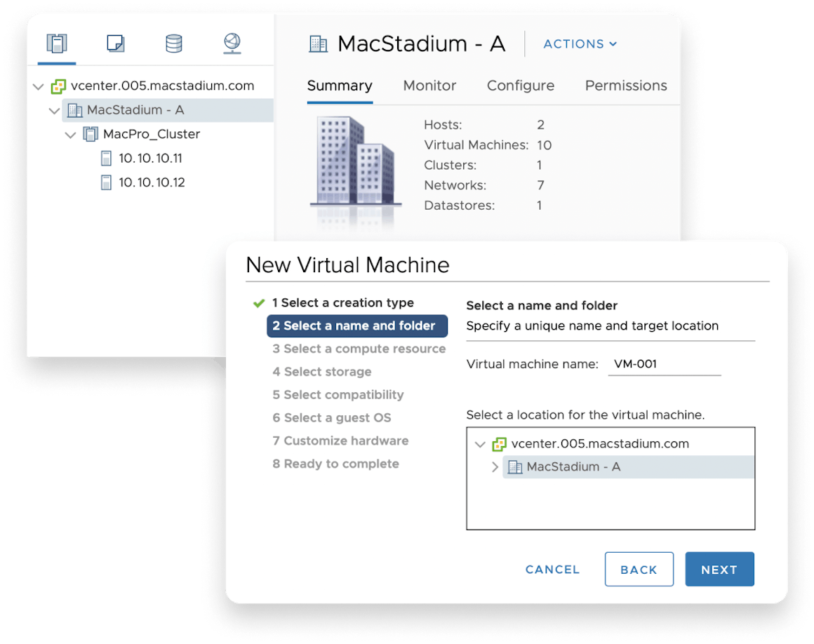
Task: Open the Hosts and Clusters inventory view
Action: tap(57, 43)
